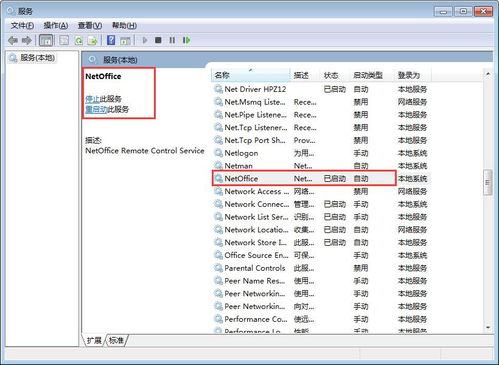This screenshot has width=499, height=365.
Task: Click the scrollbar up arrow in services list
Action: [x=488, y=74]
